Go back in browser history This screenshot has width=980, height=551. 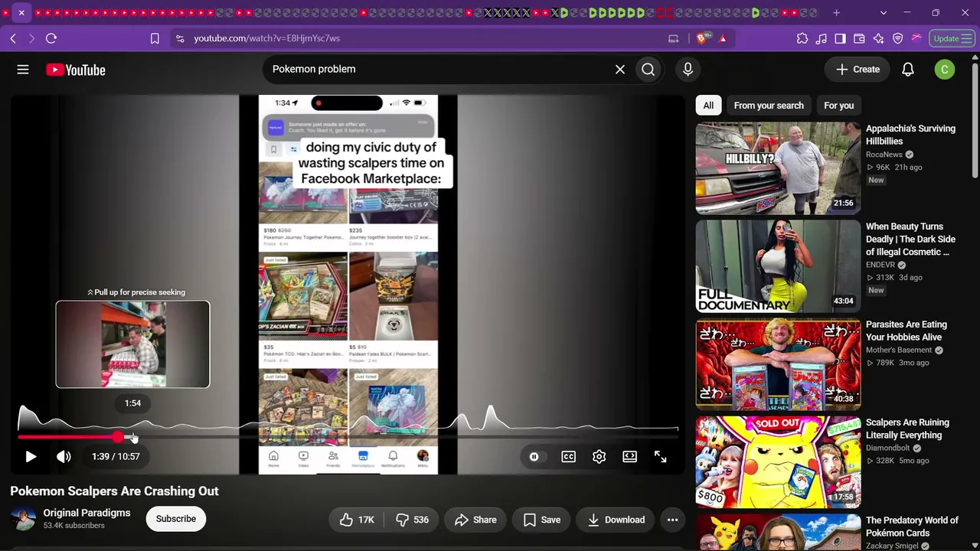tap(13, 38)
